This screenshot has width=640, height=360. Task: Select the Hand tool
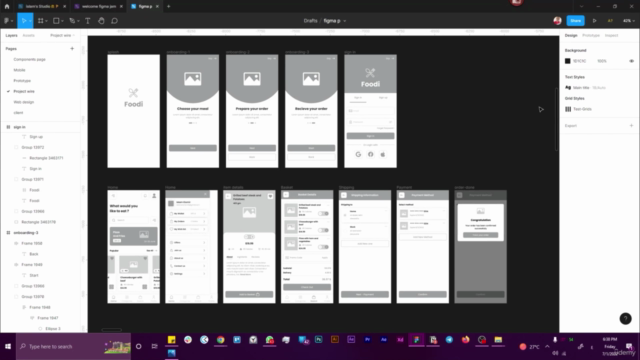pos(101,21)
